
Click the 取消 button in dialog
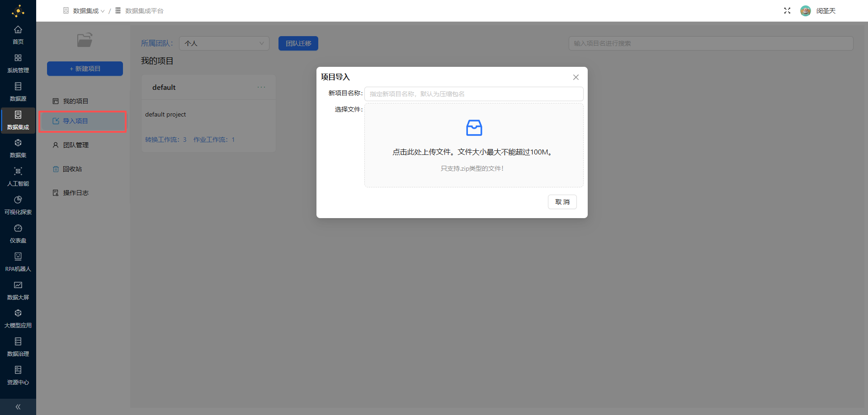point(562,202)
